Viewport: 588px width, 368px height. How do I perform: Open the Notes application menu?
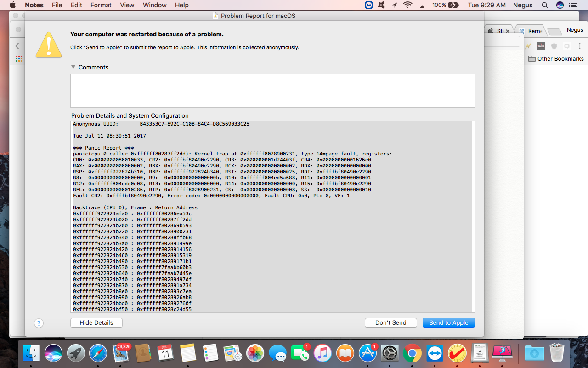pos(34,5)
